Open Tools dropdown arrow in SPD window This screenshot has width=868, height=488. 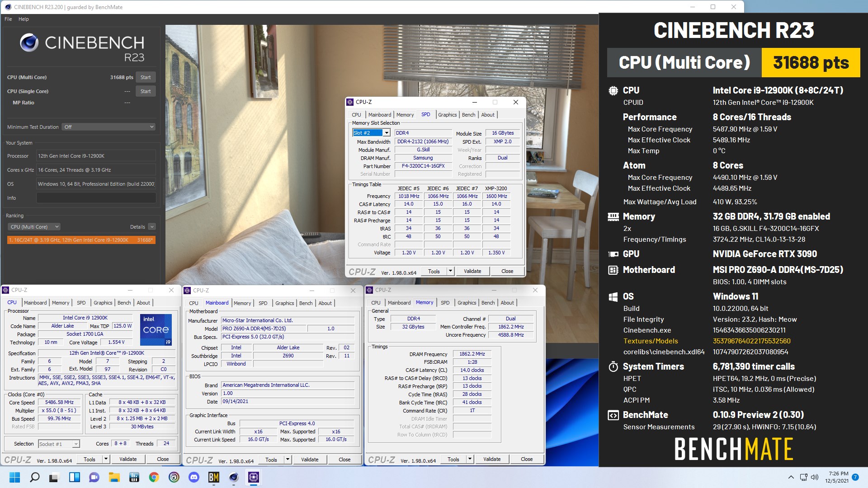[450, 271]
